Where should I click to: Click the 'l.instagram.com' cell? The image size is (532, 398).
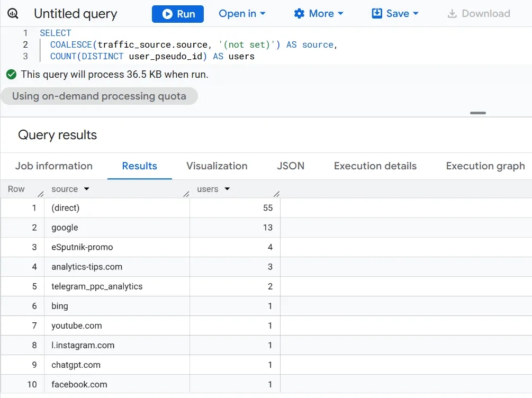point(116,346)
